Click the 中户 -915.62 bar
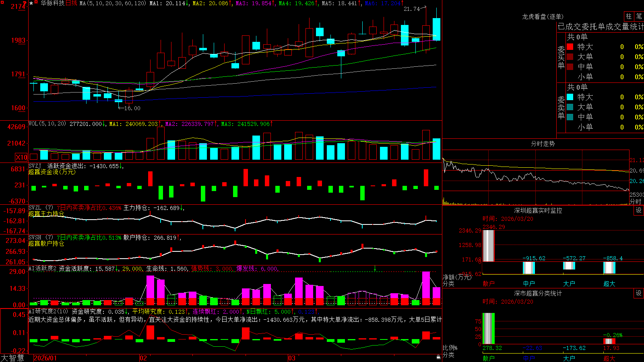644x362 pixels. [x=529, y=268]
